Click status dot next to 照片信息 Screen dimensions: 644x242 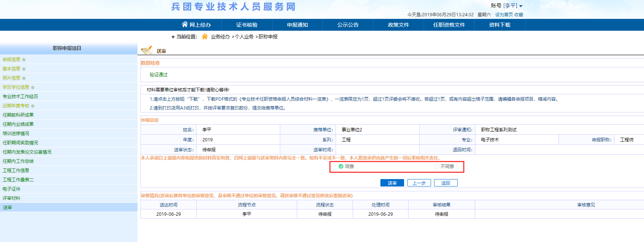tap(24, 78)
